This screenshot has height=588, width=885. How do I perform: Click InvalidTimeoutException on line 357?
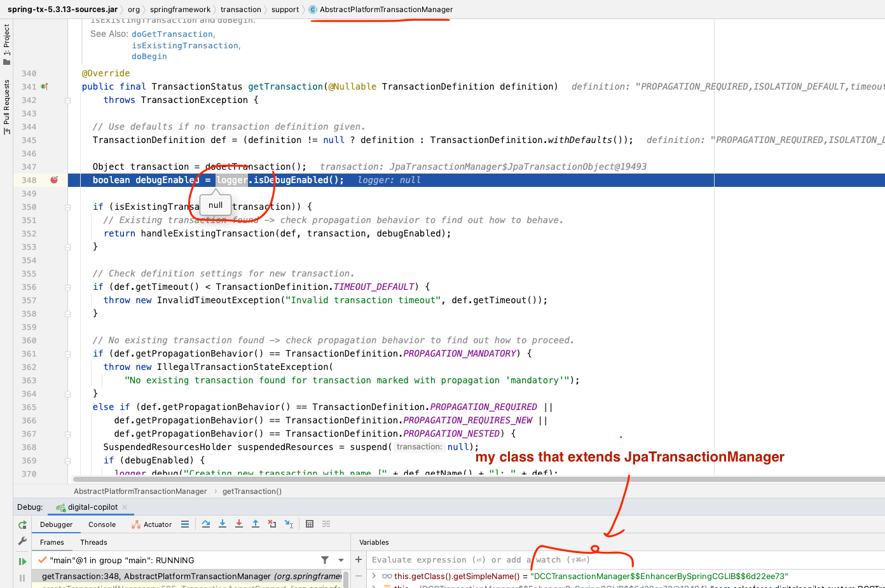tap(219, 301)
